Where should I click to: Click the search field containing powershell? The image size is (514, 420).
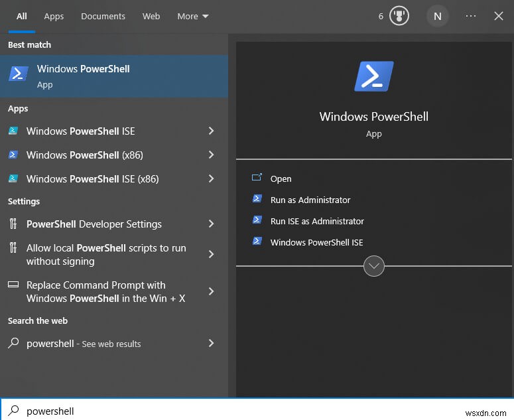pos(257,410)
